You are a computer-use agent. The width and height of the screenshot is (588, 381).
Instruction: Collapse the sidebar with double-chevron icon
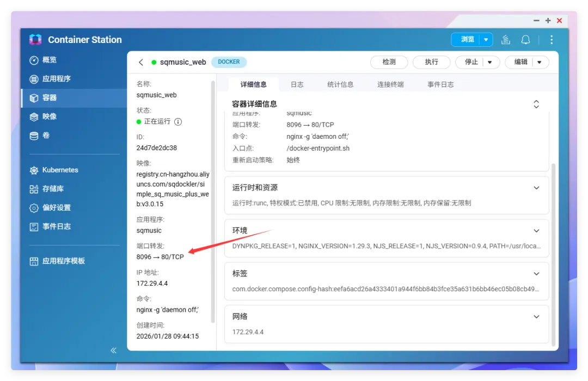click(x=113, y=351)
